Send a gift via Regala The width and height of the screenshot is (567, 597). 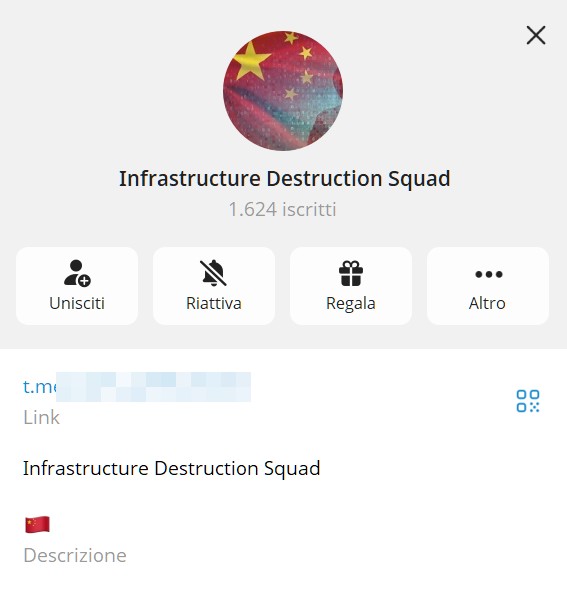coord(351,286)
